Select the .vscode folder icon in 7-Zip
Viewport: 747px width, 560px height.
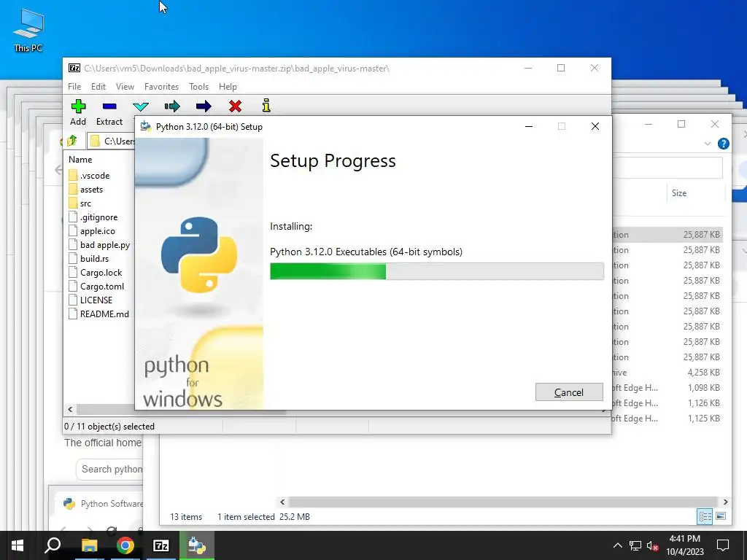pos(73,175)
